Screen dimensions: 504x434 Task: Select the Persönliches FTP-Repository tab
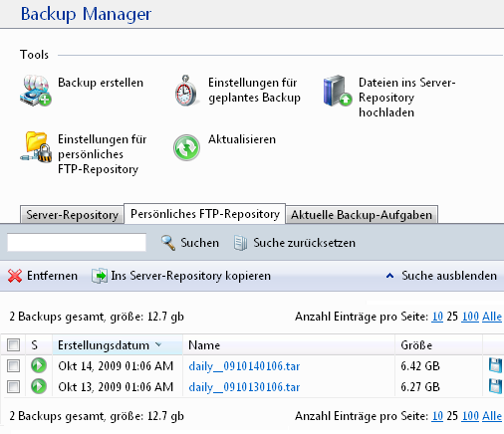click(x=205, y=214)
